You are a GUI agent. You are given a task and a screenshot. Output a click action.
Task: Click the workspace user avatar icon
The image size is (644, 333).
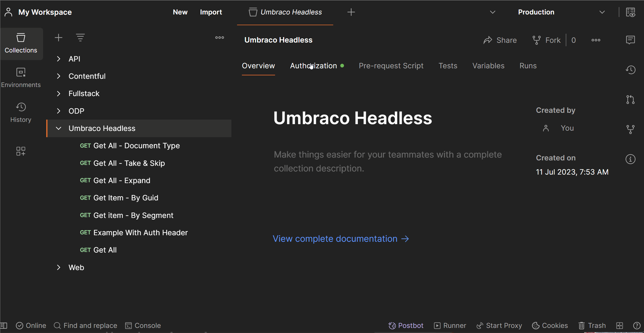pos(9,12)
